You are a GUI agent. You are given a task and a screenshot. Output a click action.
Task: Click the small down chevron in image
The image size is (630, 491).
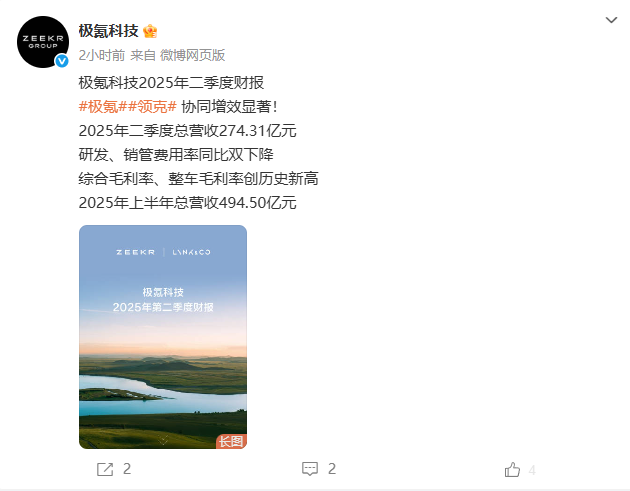coord(163,440)
